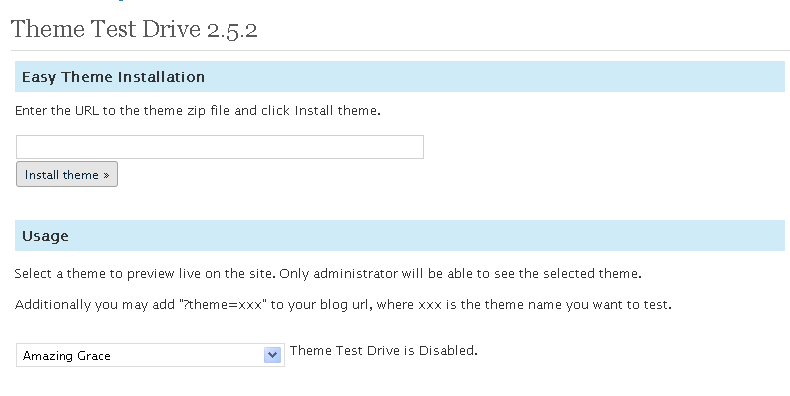Click the Usage section header

pos(400,235)
